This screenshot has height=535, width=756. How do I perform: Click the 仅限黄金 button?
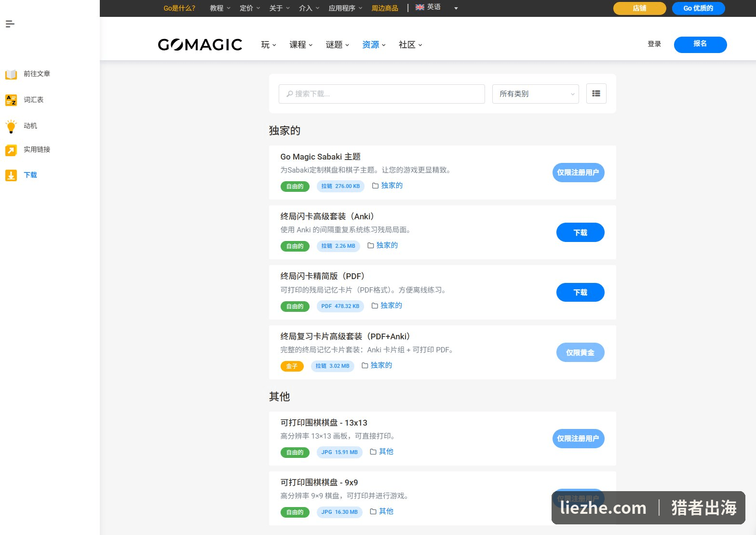point(580,352)
